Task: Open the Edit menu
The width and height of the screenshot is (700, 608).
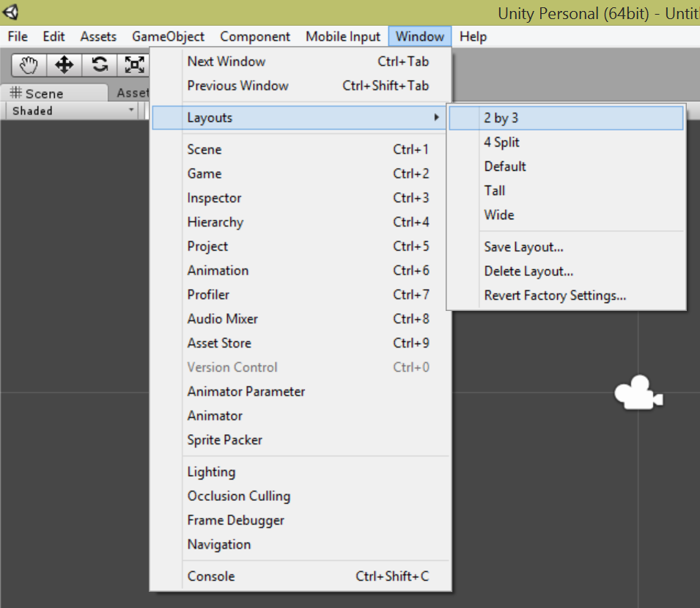Action: click(54, 36)
